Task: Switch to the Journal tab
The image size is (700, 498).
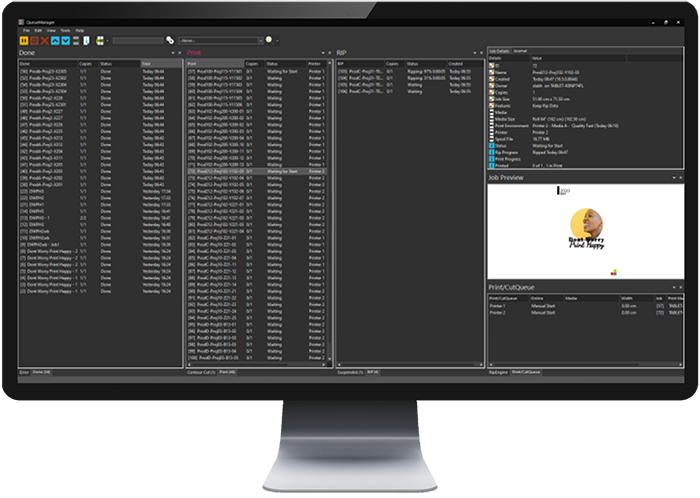Action: 520,50
